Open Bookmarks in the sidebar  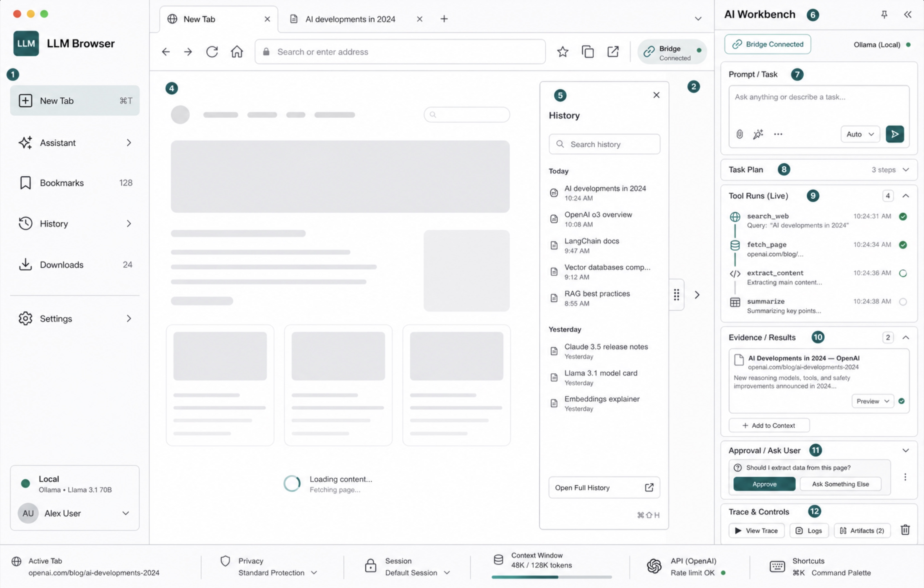click(75, 183)
